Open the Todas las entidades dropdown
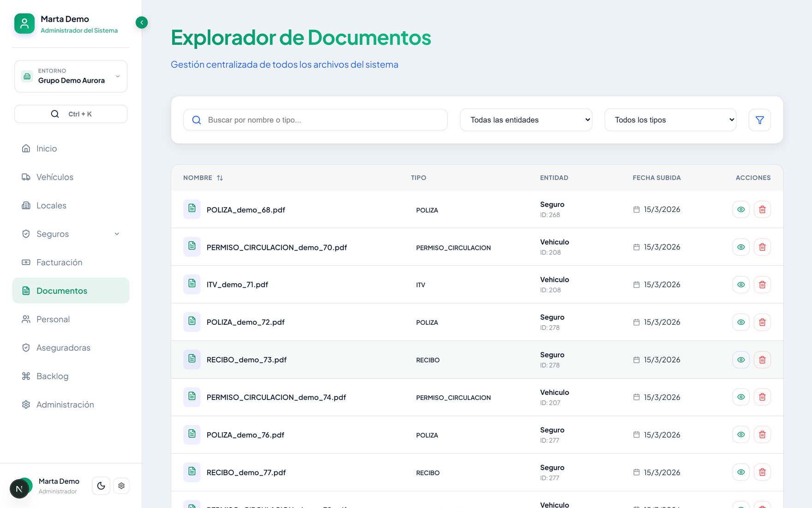The width and height of the screenshot is (812, 508). pos(526,120)
